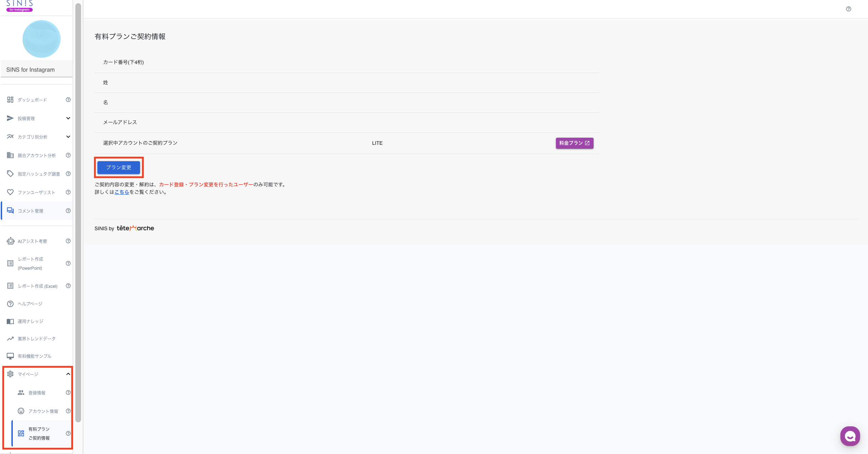
Task: Collapse the マイページ section chevron
Action: point(68,374)
